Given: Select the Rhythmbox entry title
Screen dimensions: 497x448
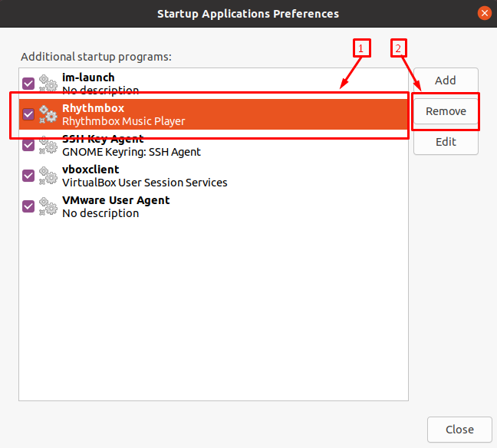Looking at the screenshot, I should [x=94, y=108].
